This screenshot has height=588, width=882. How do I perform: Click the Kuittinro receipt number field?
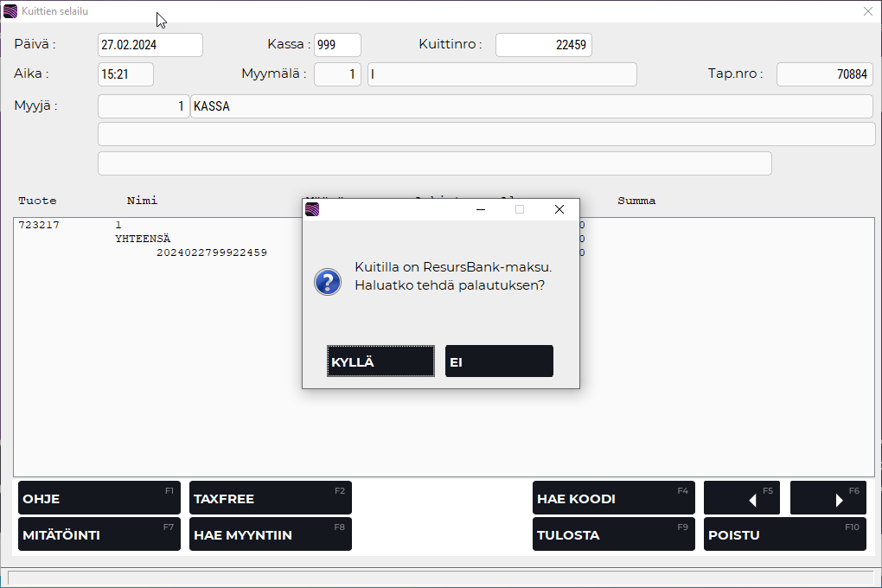tap(543, 45)
